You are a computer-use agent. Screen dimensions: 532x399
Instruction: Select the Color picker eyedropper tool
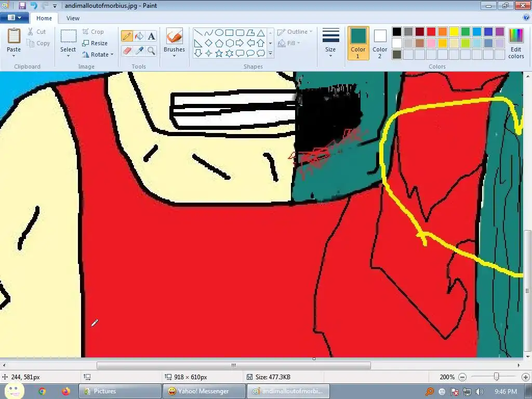(139, 51)
